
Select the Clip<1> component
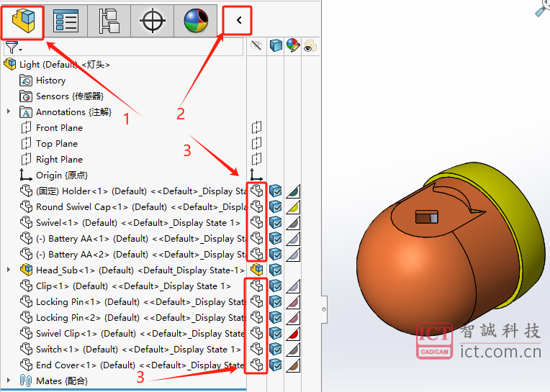125,286
